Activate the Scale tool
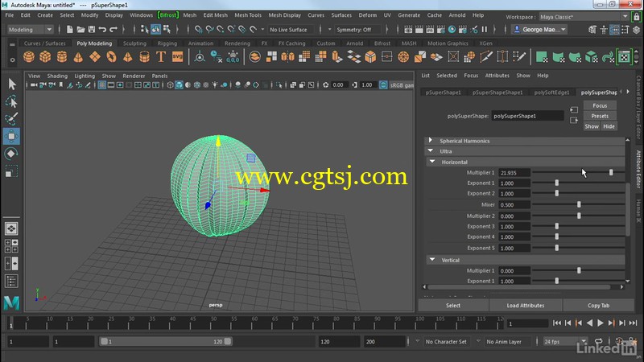The height and width of the screenshot is (362, 644). pos(11,171)
